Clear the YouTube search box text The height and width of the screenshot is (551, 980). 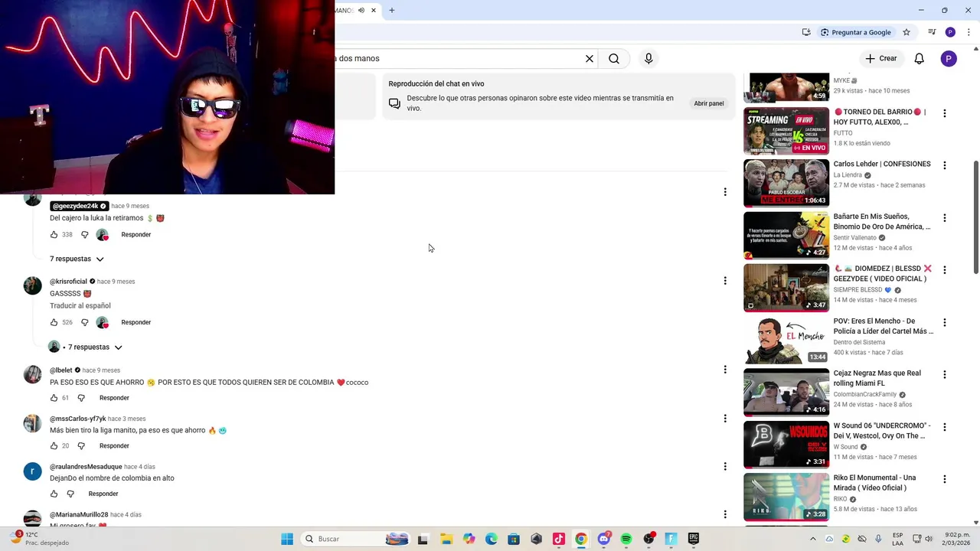pyautogui.click(x=590, y=58)
